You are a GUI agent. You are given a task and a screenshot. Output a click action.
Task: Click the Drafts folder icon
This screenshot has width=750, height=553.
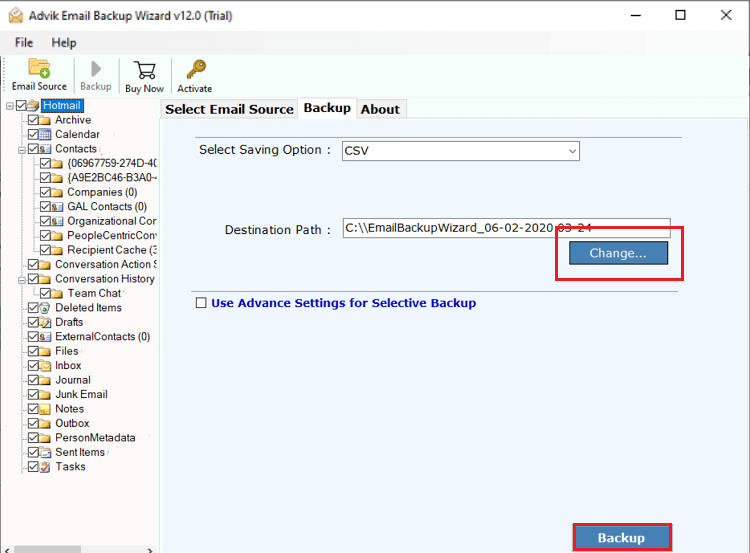45,322
